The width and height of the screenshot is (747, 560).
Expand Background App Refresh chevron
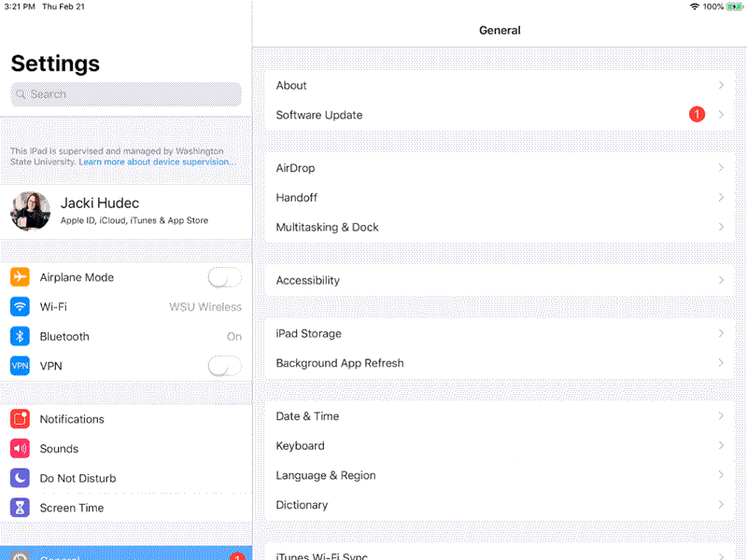coord(721,363)
